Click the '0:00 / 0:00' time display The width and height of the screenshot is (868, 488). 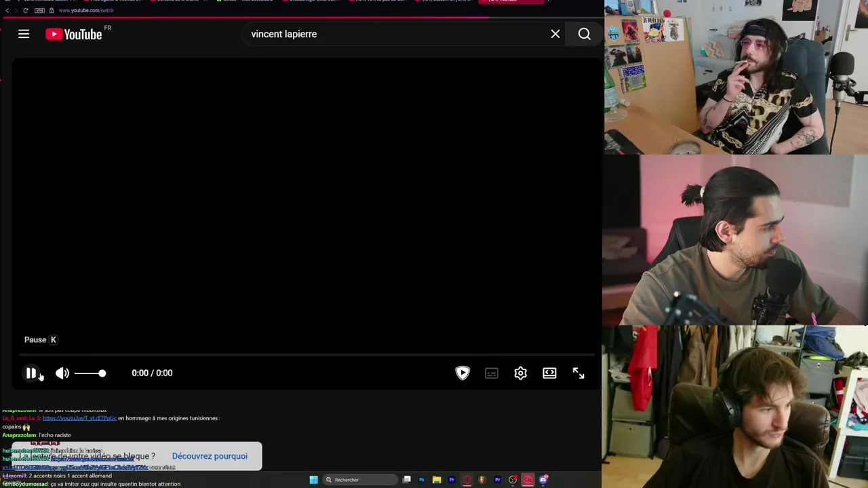(152, 373)
